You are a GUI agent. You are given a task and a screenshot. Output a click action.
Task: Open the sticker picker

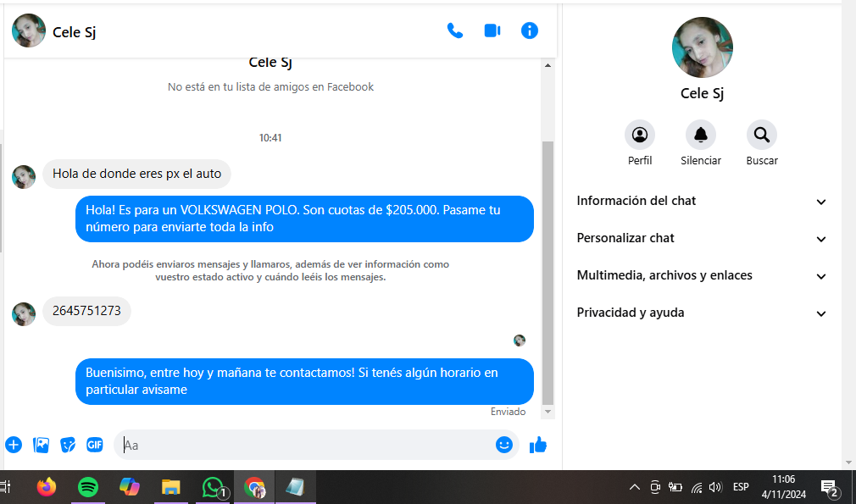(68, 445)
